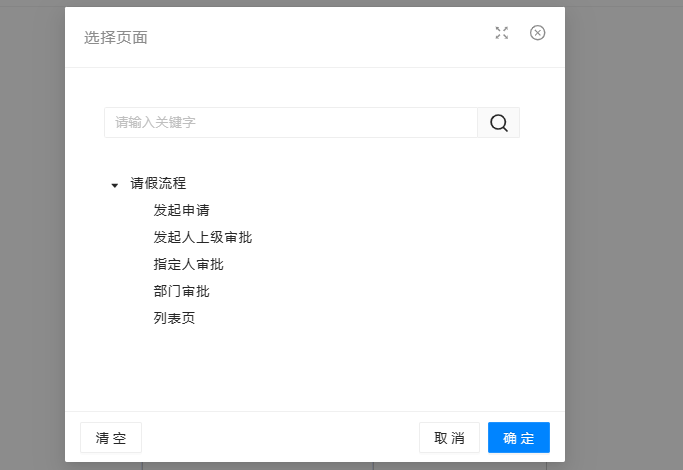Screen dimensions: 683x470
Task: Cancel with the 取消 button
Action: pos(449,438)
